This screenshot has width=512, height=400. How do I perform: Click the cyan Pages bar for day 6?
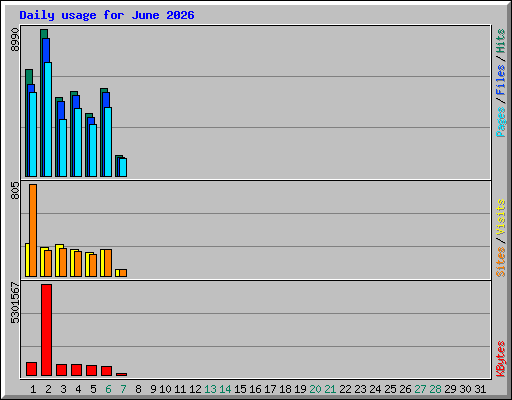108,142
